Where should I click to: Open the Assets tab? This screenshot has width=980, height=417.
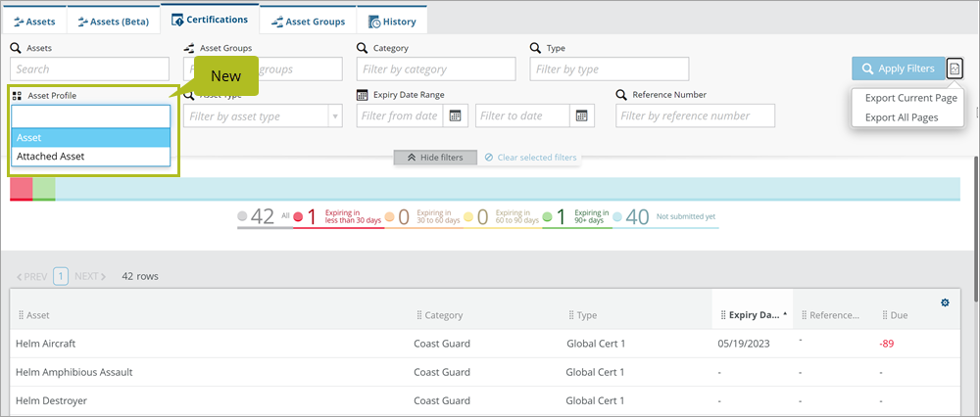[34, 22]
